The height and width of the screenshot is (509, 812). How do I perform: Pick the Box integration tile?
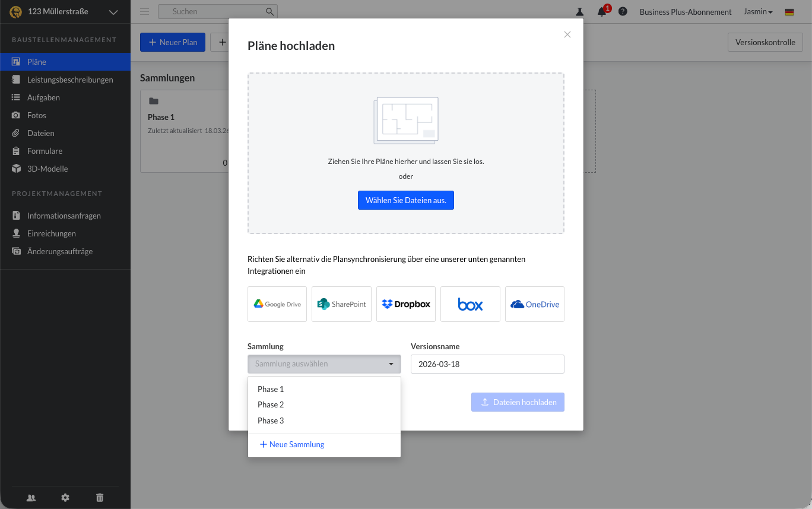pyautogui.click(x=470, y=304)
